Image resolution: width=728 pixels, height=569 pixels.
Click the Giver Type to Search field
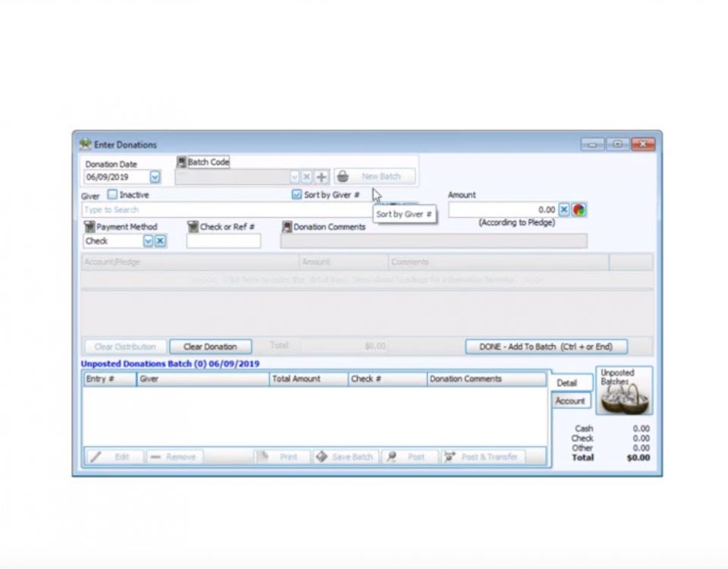coord(227,210)
